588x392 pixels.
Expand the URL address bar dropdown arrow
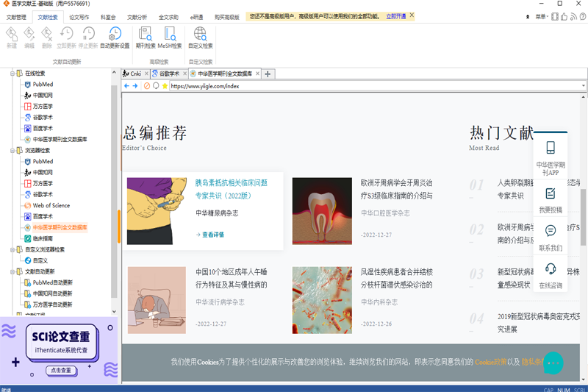point(584,86)
